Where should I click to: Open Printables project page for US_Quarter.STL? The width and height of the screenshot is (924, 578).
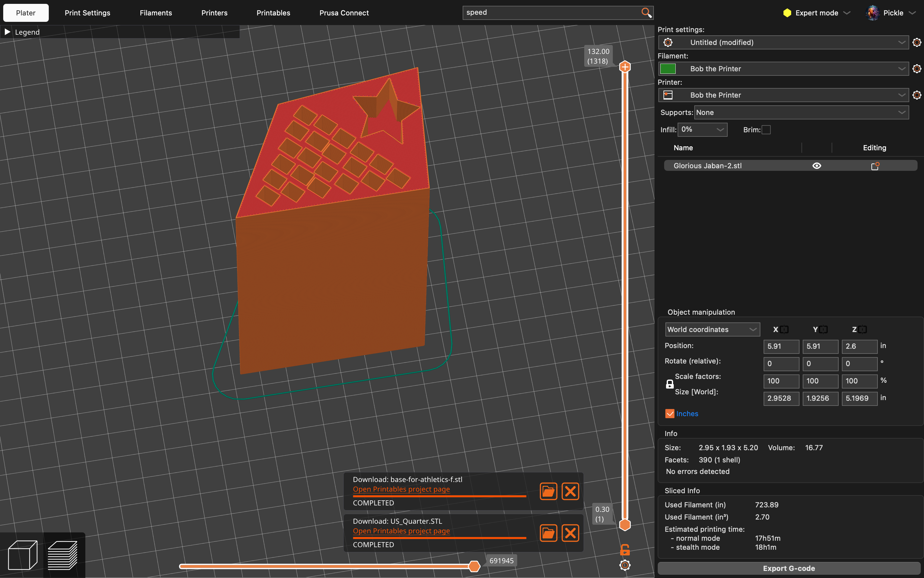coord(401,531)
